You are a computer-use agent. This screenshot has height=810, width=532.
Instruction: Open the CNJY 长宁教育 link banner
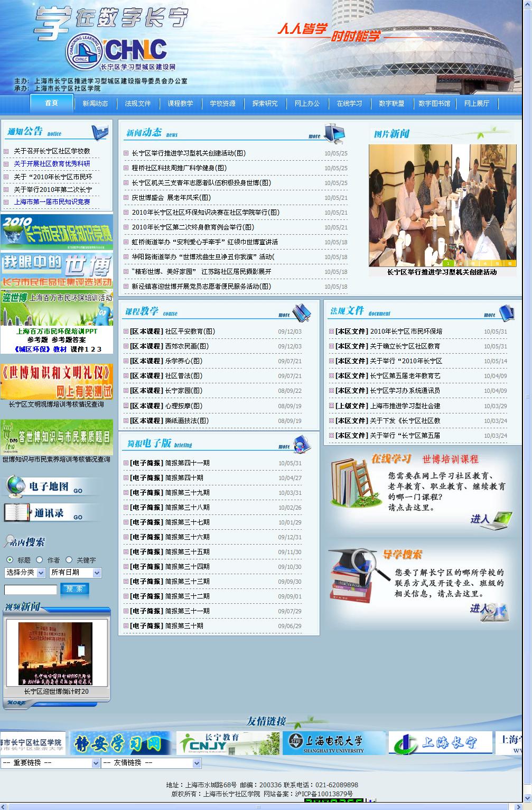[227, 743]
